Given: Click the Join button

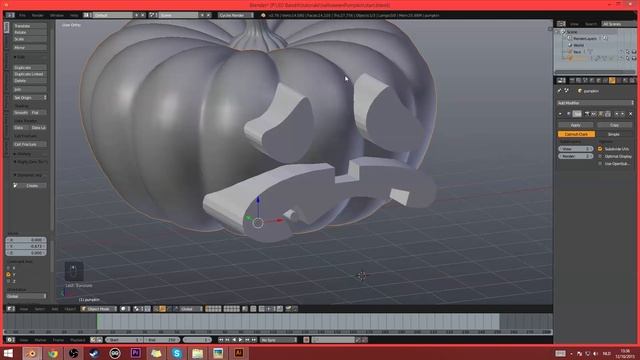Looking at the screenshot, I should pyautogui.click(x=29, y=89).
